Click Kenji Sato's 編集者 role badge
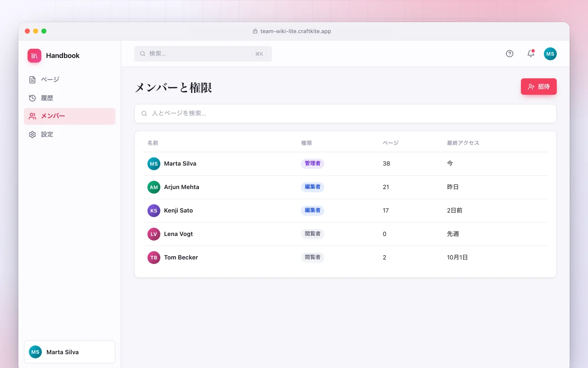Screen dimensions: 588x368 [x=312, y=211]
